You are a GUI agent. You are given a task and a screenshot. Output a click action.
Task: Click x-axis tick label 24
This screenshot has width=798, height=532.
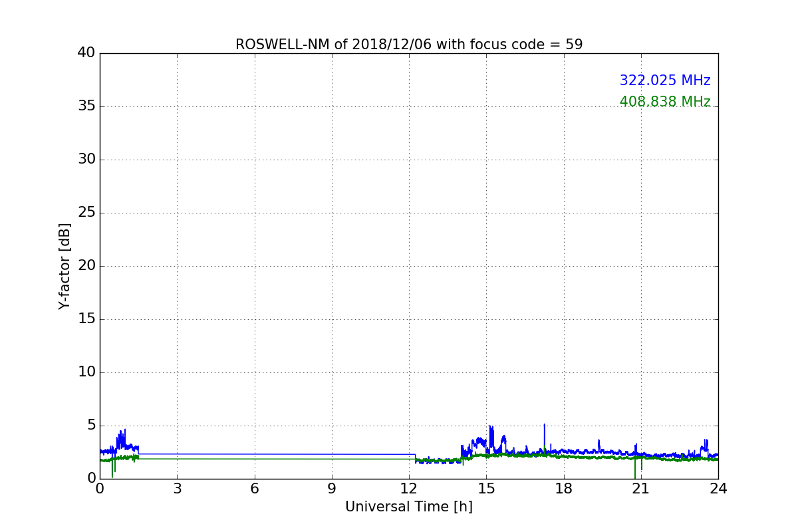[x=718, y=489]
